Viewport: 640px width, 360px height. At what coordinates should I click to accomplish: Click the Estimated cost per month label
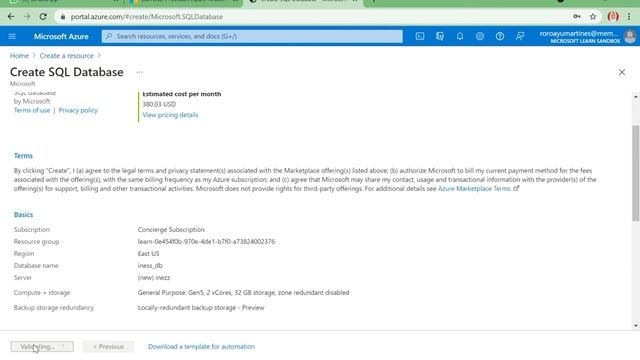(182, 94)
